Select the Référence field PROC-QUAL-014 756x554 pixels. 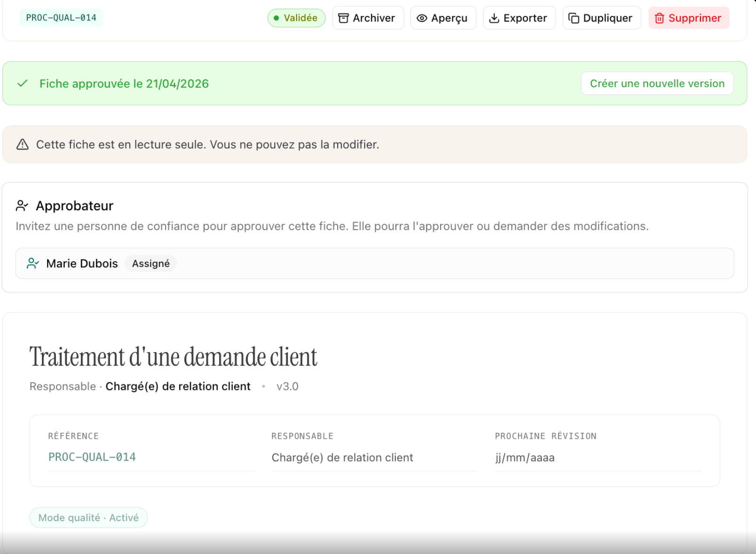(x=92, y=457)
